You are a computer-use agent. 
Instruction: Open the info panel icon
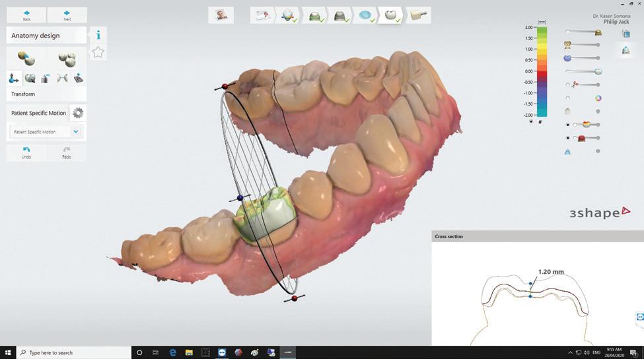click(98, 35)
